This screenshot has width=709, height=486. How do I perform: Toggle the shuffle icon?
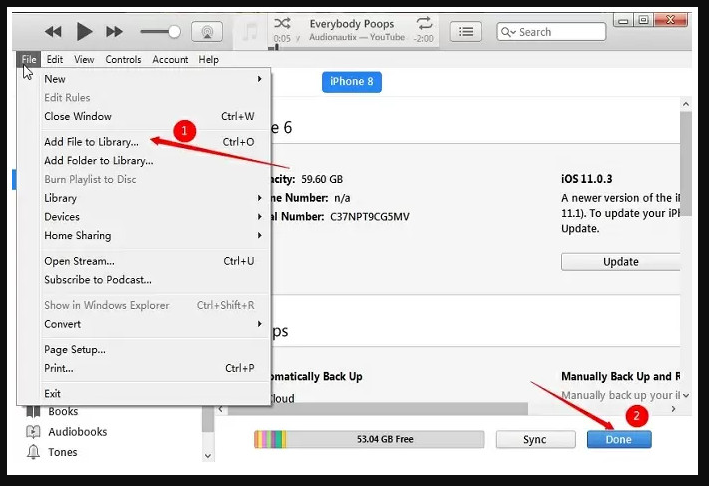283,23
